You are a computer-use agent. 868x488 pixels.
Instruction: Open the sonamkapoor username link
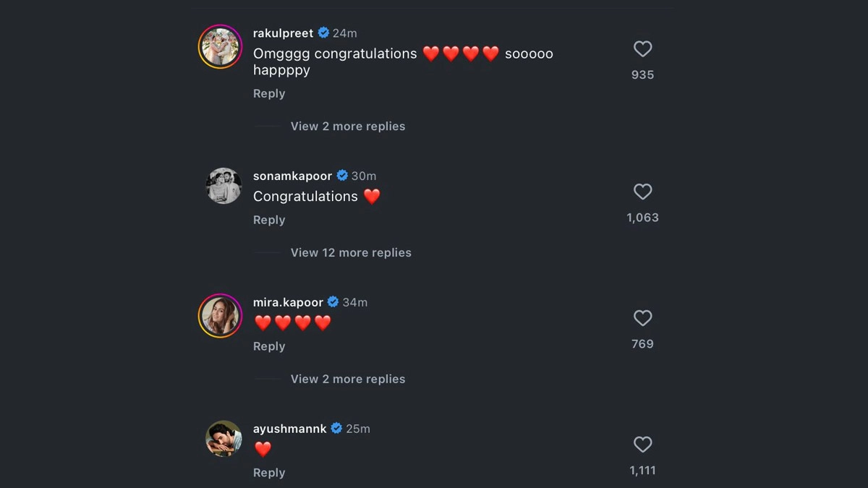292,176
